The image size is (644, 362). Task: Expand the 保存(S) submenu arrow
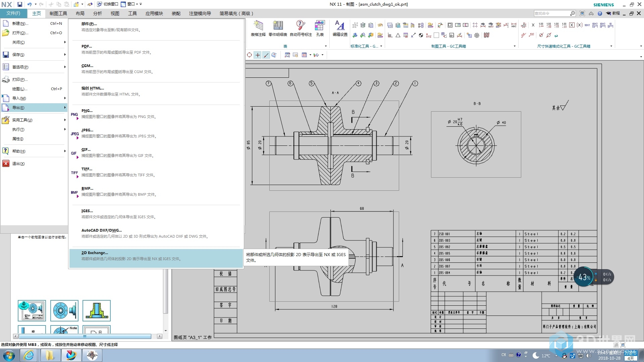pyautogui.click(x=65, y=55)
